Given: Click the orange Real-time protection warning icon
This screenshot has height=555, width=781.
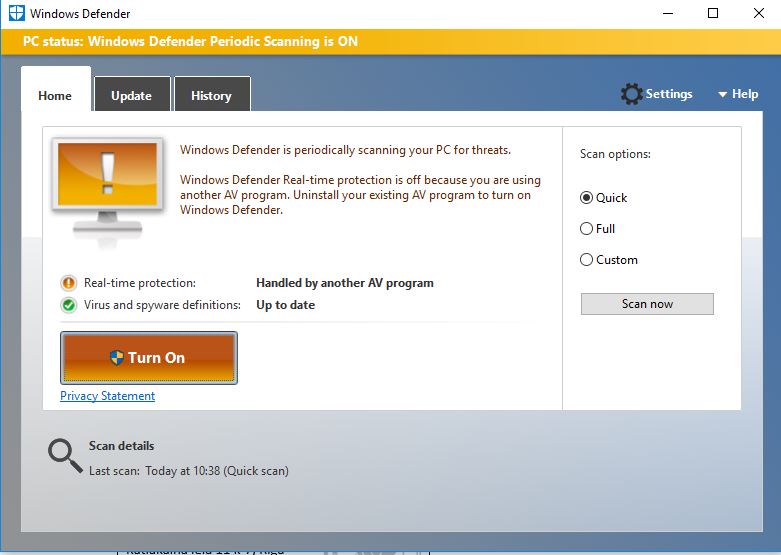Looking at the screenshot, I should (x=68, y=283).
